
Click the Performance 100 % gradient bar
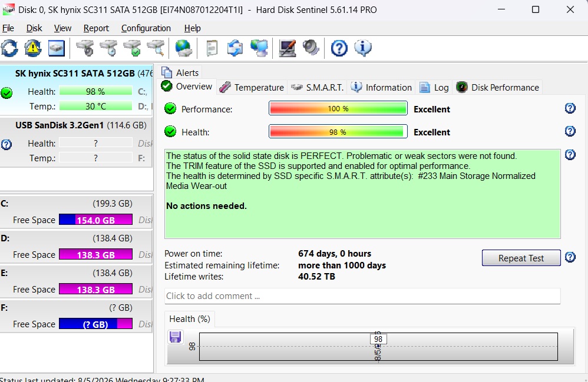coord(338,108)
